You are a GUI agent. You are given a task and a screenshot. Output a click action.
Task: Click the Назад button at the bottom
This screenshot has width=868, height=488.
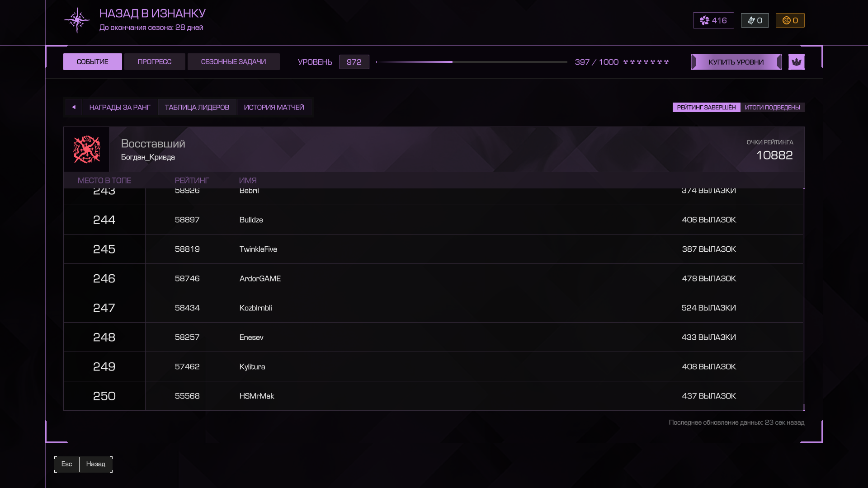tap(96, 464)
